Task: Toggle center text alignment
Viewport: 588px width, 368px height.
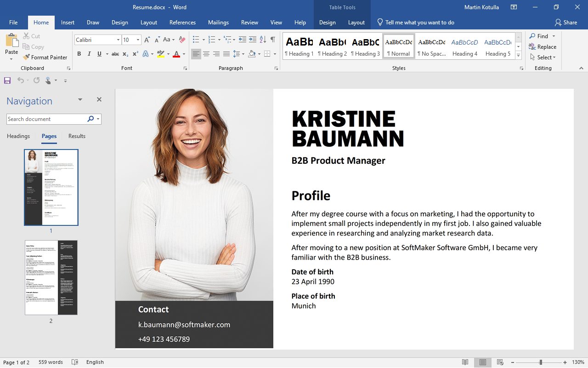Action: tap(206, 54)
